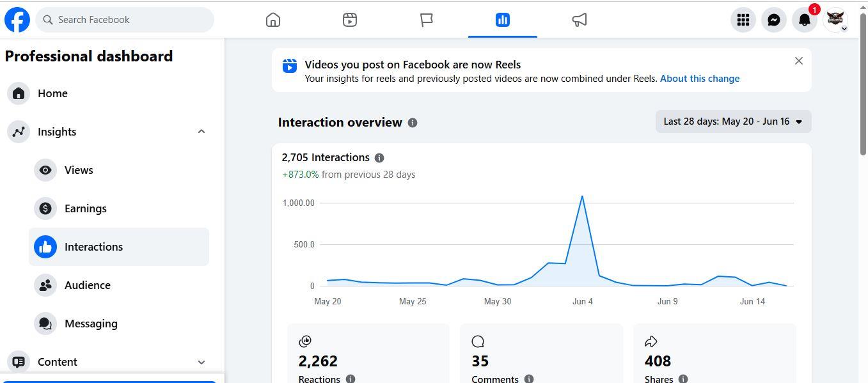Click info icon beside Shares

tap(683, 379)
